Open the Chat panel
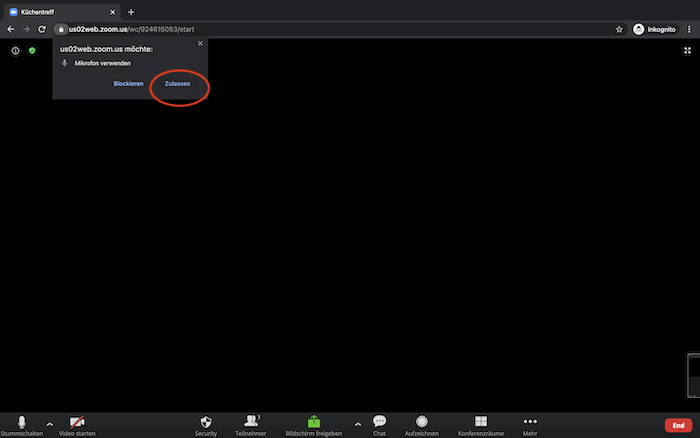 (379, 421)
